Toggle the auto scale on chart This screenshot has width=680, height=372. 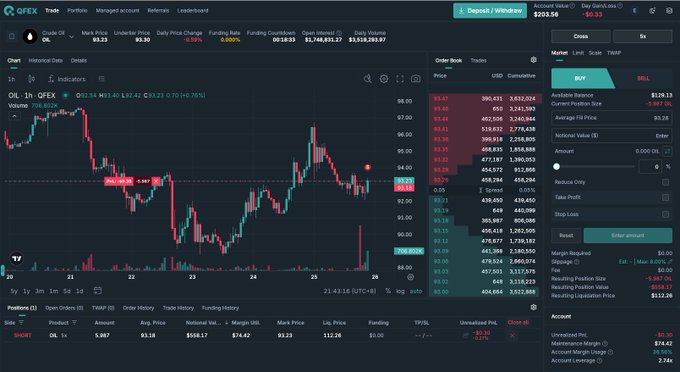[x=415, y=291]
